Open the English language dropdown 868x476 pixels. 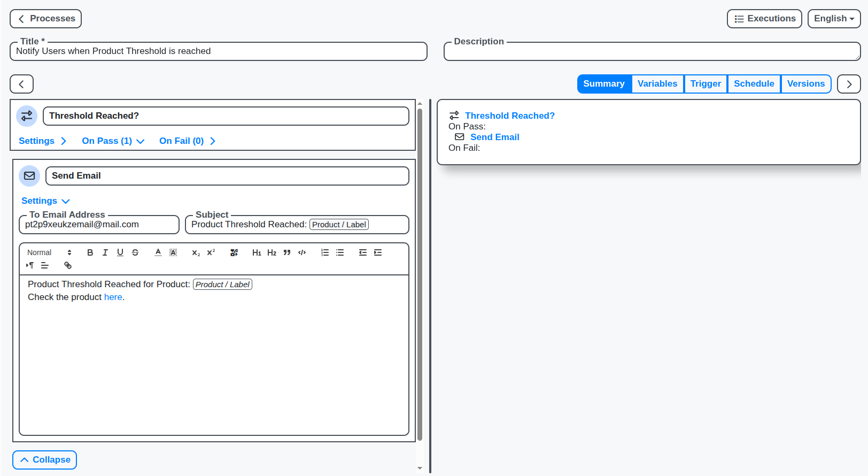pos(834,19)
